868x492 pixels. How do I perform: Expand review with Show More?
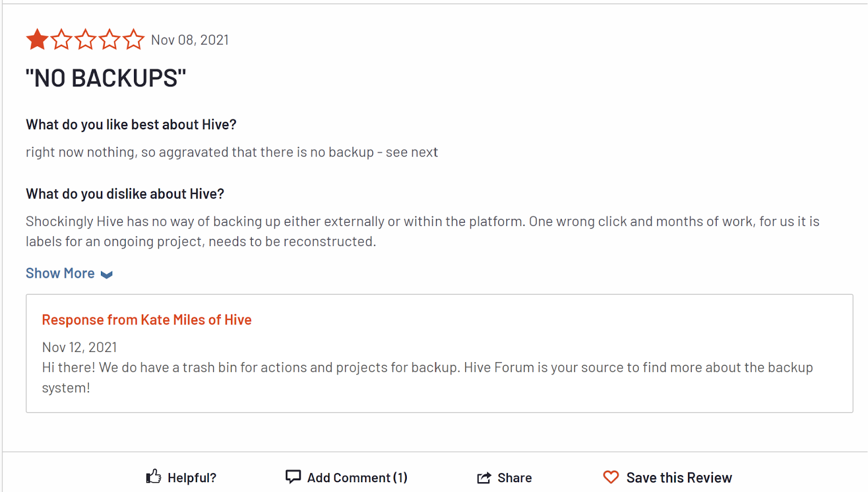(x=60, y=273)
